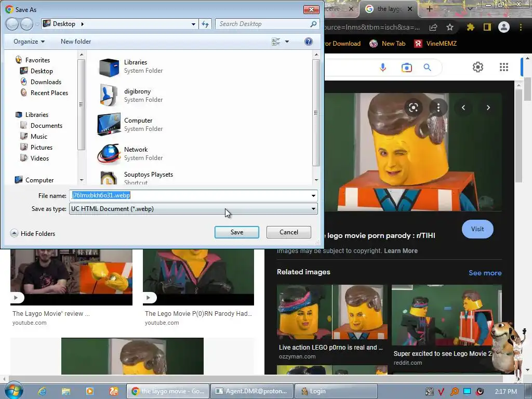Expand the view options dropdown arrow

click(287, 42)
